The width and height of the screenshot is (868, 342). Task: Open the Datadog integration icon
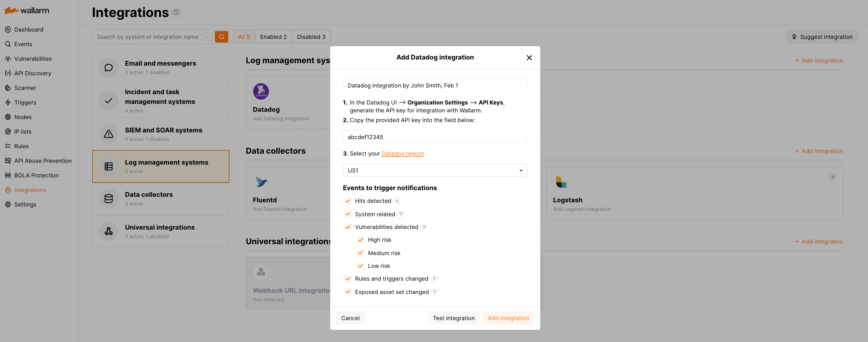click(260, 91)
